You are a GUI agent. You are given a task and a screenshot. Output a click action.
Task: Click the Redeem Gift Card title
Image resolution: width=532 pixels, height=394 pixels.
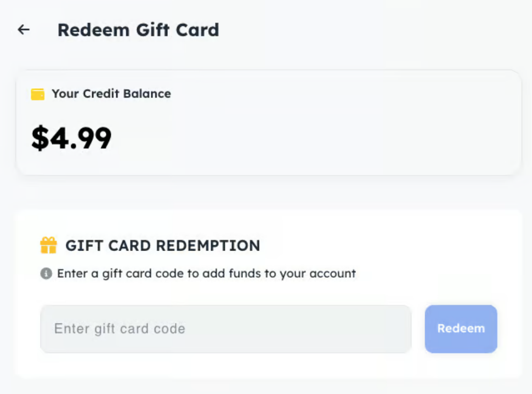pyautogui.click(x=138, y=30)
